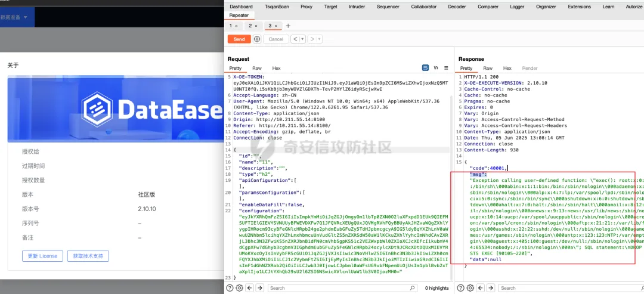644x294 pixels.
Task: Jump to previous match under Request panel
Action: (249, 288)
